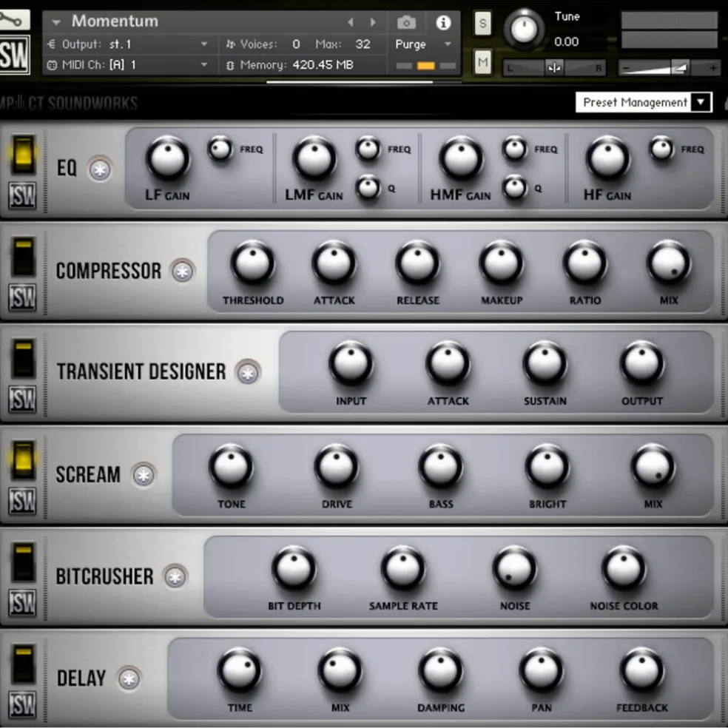Solo the instrument with S button
This screenshot has width=728, height=728.
[x=482, y=23]
